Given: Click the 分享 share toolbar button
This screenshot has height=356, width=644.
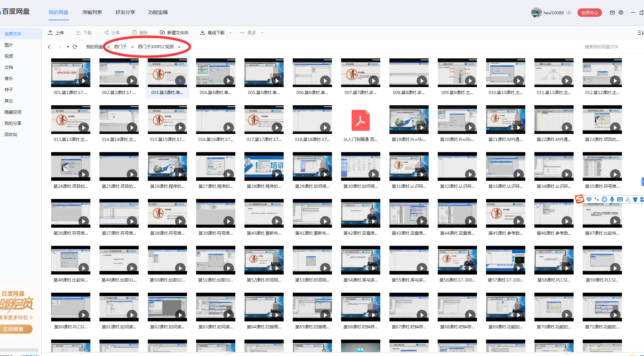Looking at the screenshot, I should [112, 33].
